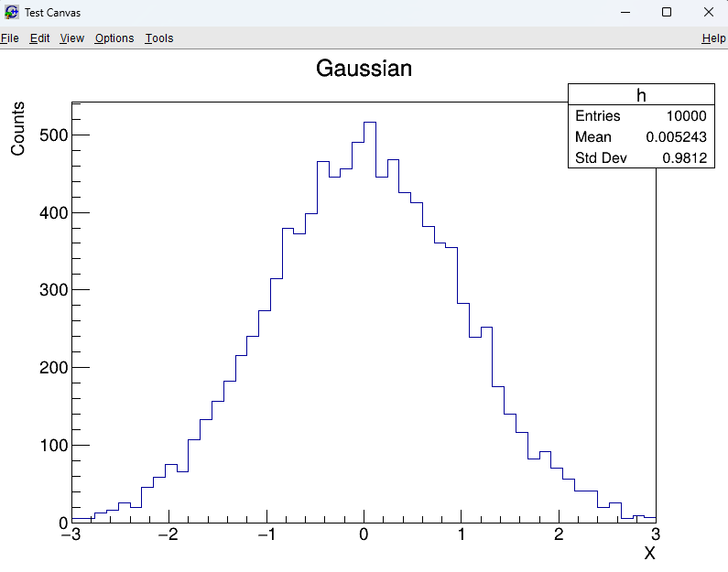Maximize the Test Canvas window

pyautogui.click(x=667, y=12)
